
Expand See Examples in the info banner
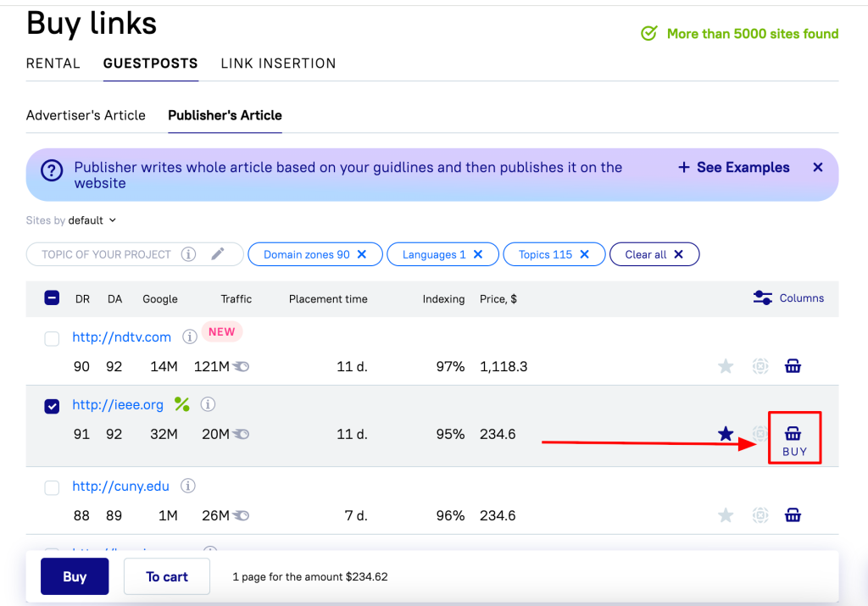tap(733, 168)
